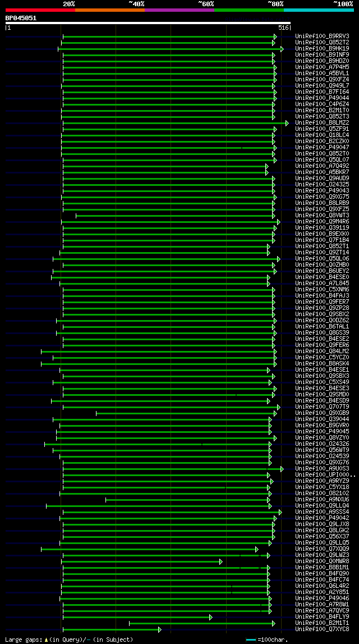Select hit label UniRef100_Q707T9

click(322, 407)
